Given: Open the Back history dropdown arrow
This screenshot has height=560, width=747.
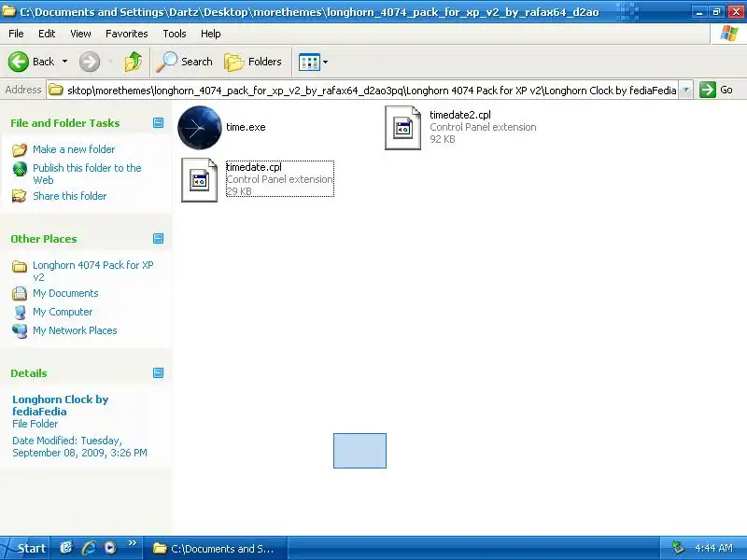Looking at the screenshot, I should (64, 62).
